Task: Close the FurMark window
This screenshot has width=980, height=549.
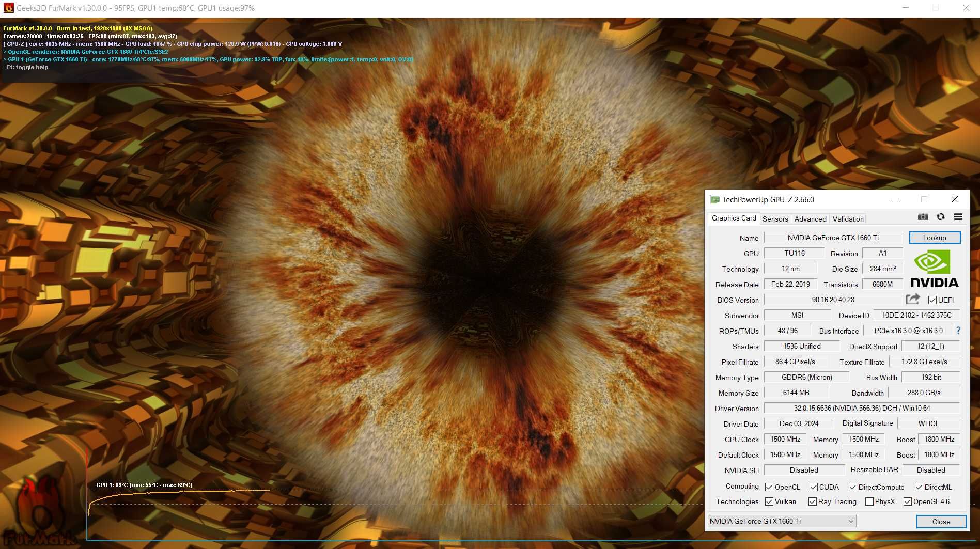Action: tap(965, 8)
